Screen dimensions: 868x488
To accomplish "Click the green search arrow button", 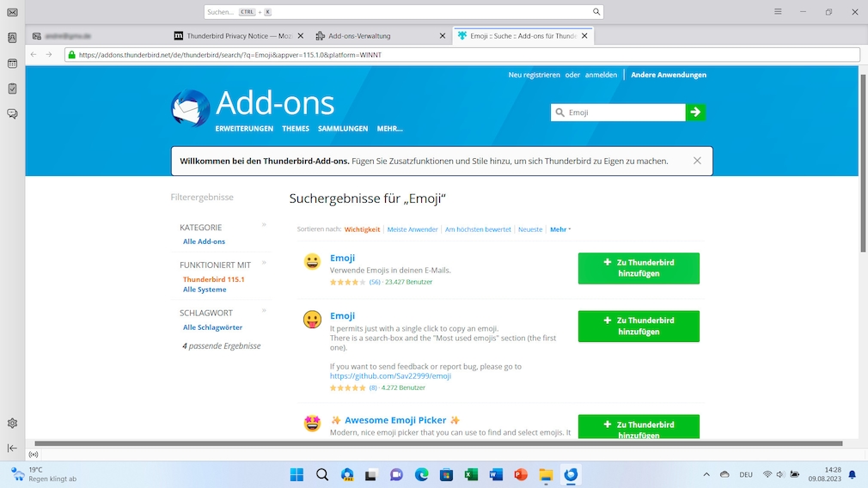I will coord(695,112).
